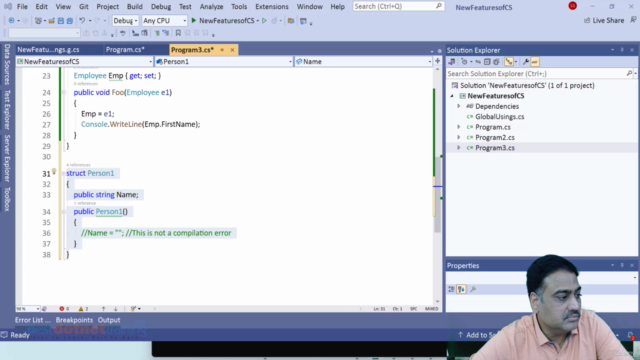Click the Live Share button

(604, 20)
